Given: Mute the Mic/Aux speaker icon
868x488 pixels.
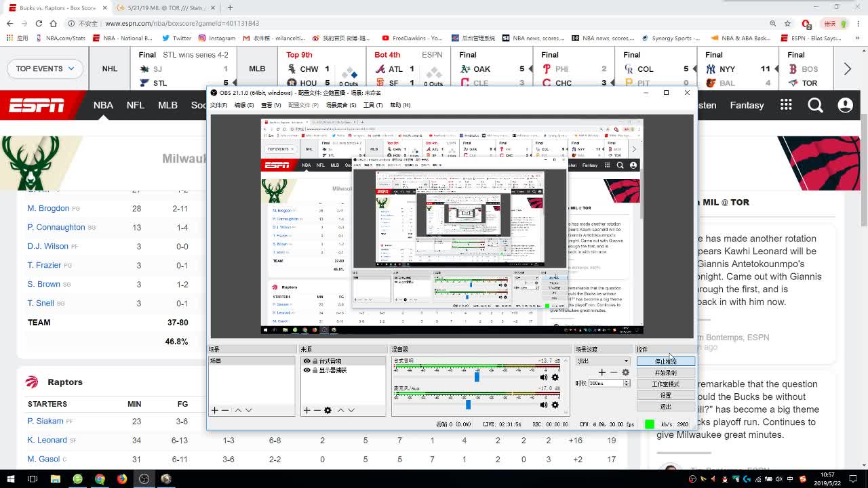Looking at the screenshot, I should [x=544, y=405].
